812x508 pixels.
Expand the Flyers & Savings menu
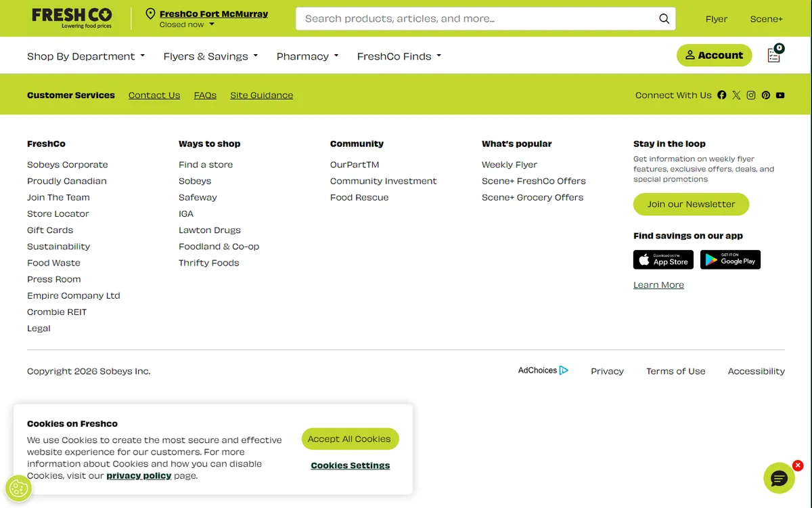pyautogui.click(x=210, y=56)
